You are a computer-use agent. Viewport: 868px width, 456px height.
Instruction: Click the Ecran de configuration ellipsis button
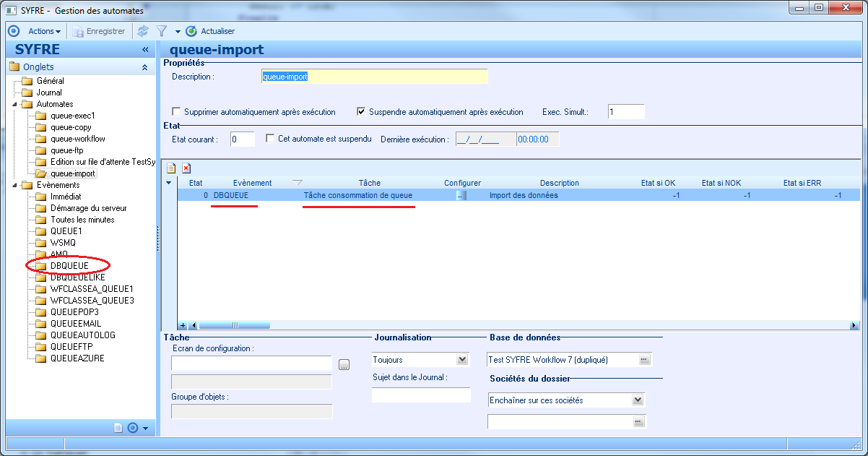pos(344,363)
